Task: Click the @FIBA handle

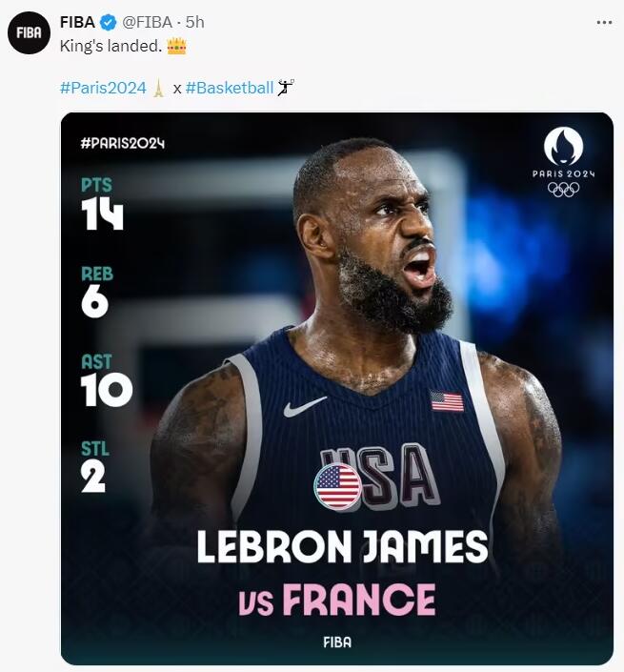Action: pos(149,22)
